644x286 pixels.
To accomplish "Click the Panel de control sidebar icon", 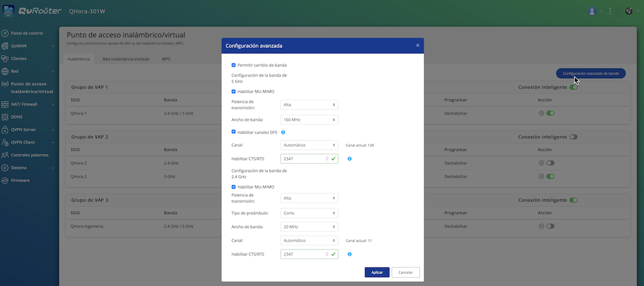I will tap(5, 33).
